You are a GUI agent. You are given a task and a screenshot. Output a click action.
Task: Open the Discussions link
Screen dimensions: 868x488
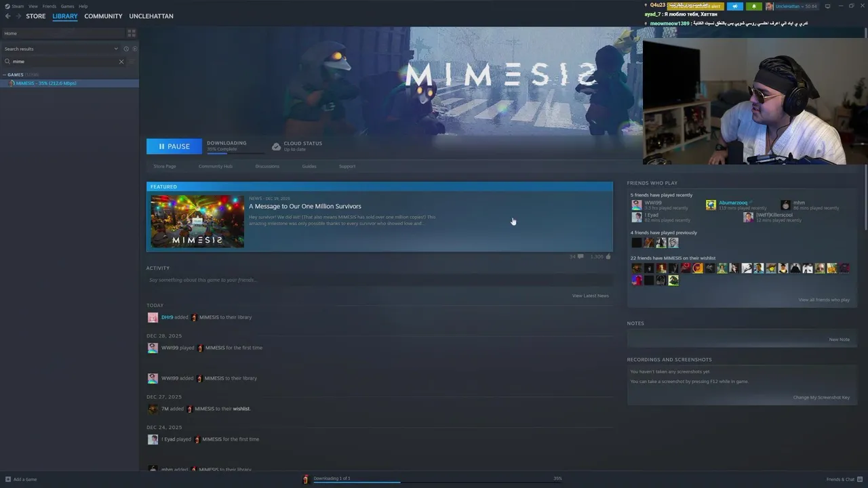(267, 166)
